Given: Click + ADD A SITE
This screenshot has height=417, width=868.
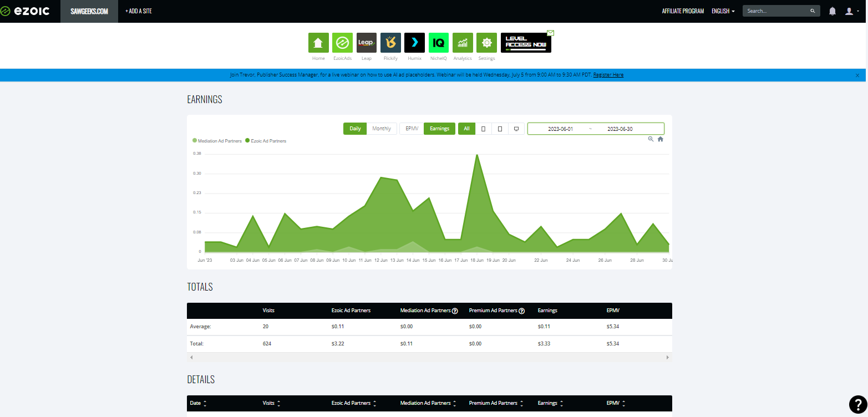Looking at the screenshot, I should [x=139, y=11].
